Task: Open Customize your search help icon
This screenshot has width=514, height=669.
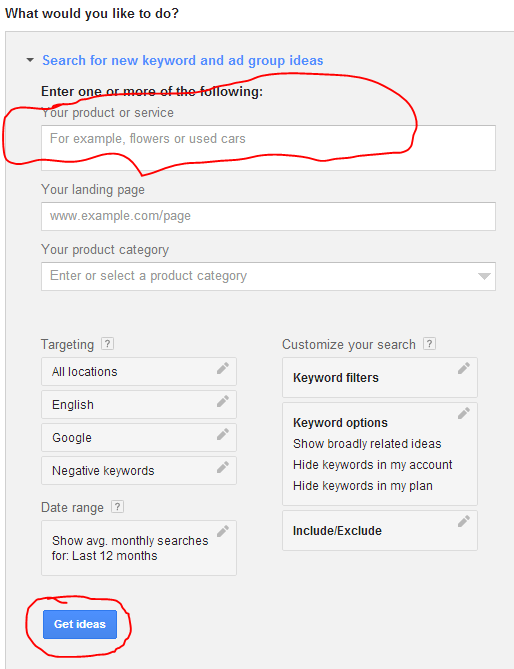Action: point(430,343)
